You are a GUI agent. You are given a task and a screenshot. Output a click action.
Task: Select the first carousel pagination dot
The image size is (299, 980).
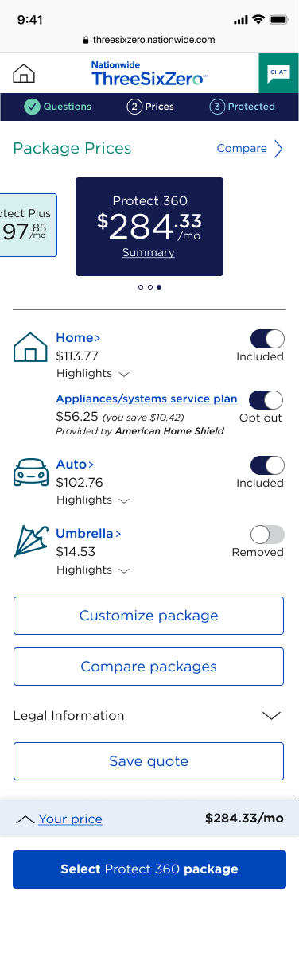140,287
